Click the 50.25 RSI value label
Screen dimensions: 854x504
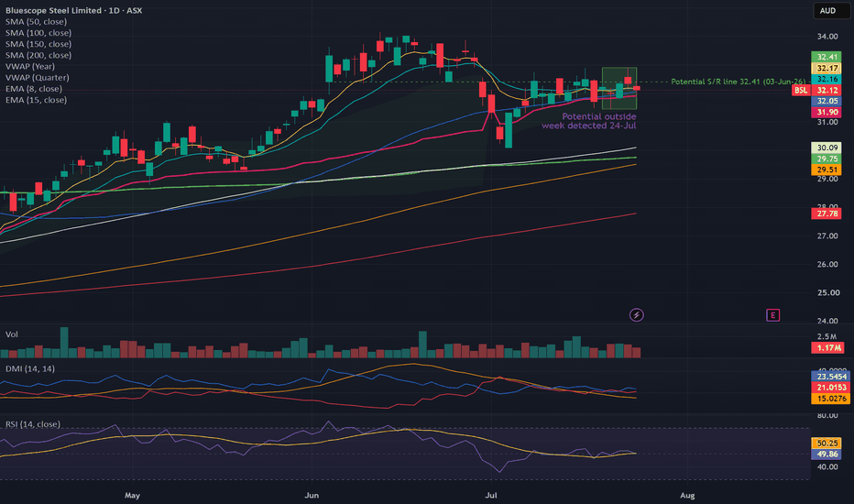click(x=827, y=444)
